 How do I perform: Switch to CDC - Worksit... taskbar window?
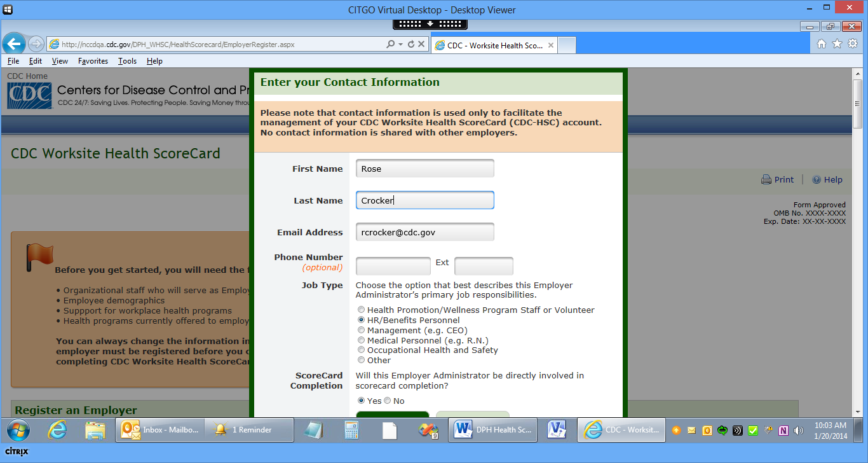point(621,430)
